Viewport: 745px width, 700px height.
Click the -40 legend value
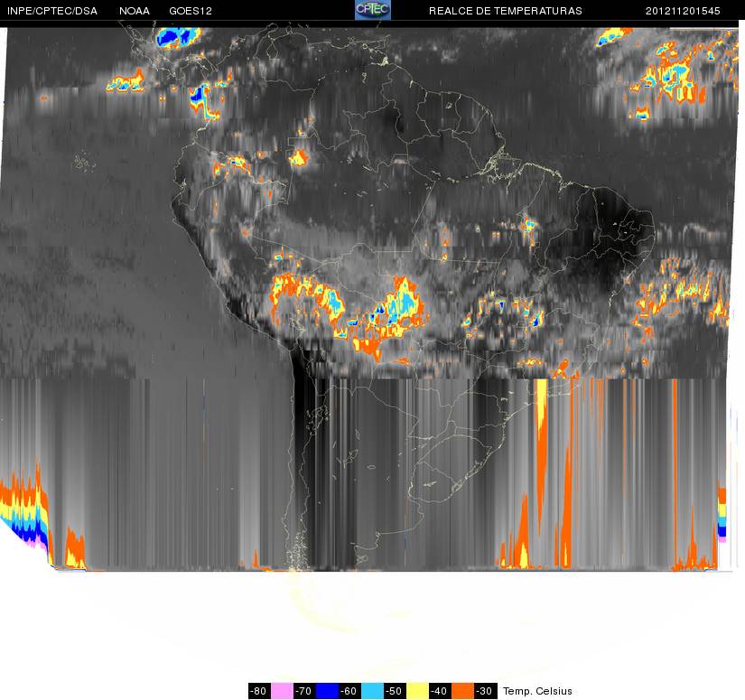tap(440, 690)
